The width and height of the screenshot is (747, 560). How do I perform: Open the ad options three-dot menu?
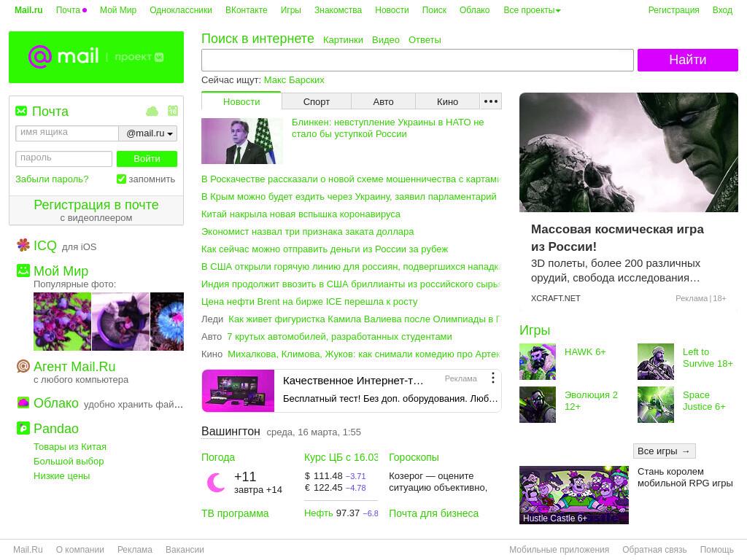[x=492, y=378]
